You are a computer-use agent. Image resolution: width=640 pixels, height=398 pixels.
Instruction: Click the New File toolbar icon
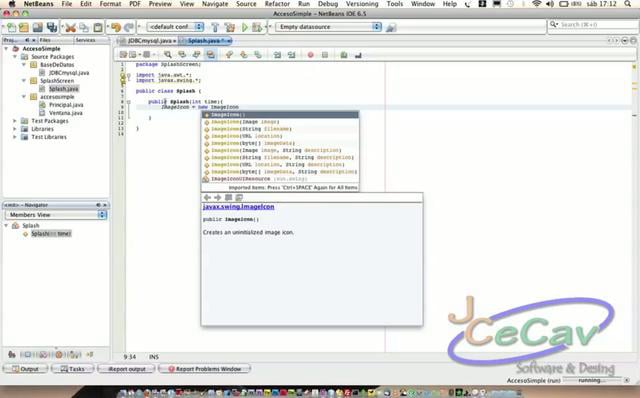coord(11,27)
